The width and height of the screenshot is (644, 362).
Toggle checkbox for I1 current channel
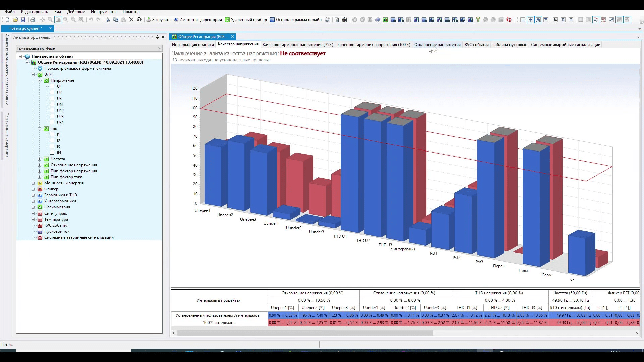[x=53, y=134]
